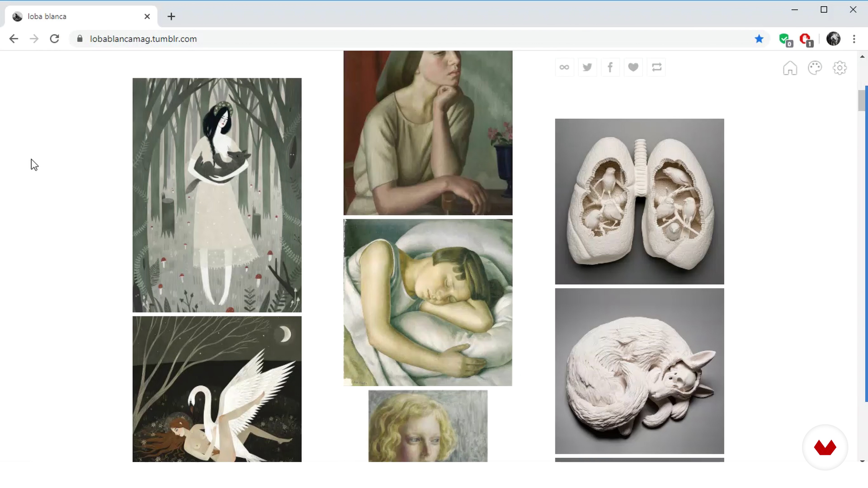The width and height of the screenshot is (868, 488).
Task: Open the theme palette icon
Action: point(815,68)
